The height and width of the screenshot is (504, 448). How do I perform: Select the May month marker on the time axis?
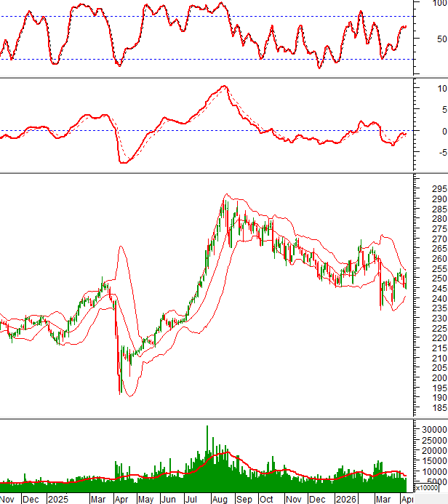tap(146, 500)
